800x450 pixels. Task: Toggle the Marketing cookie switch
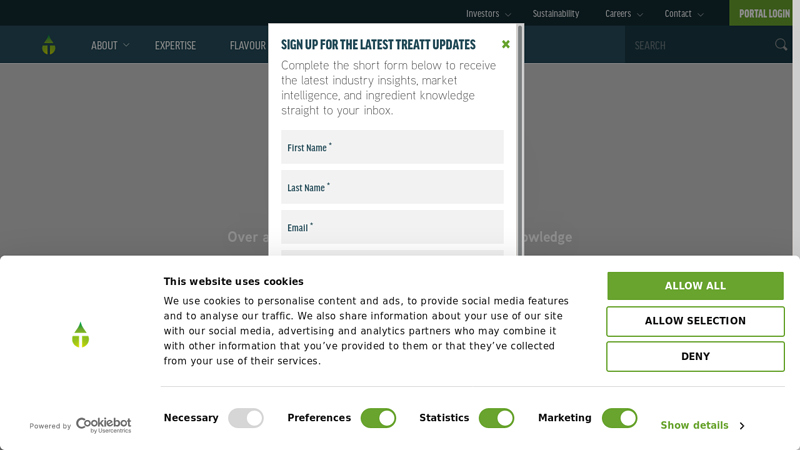619,418
